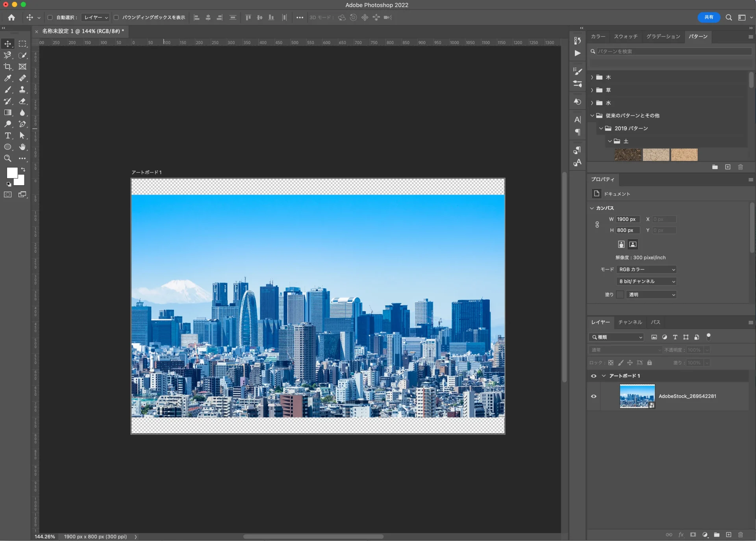Hide the AdobeStock_269542281 layer

(x=593, y=396)
